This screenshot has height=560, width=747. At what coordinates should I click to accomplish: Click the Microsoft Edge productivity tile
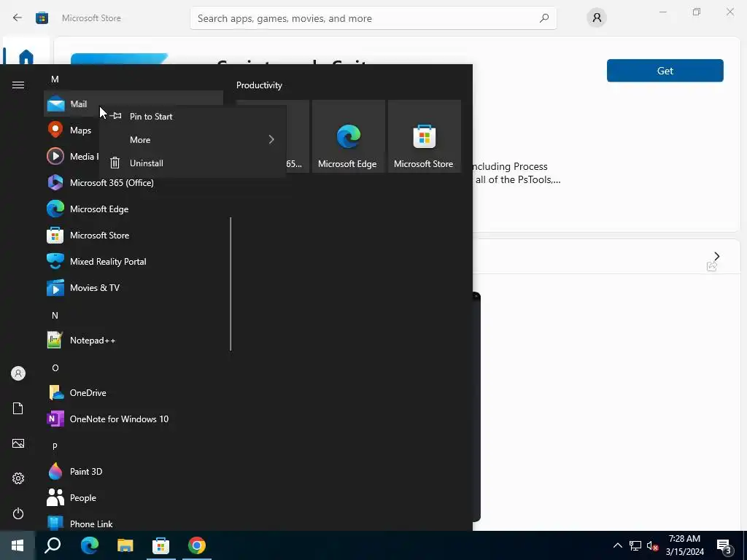pos(348,136)
